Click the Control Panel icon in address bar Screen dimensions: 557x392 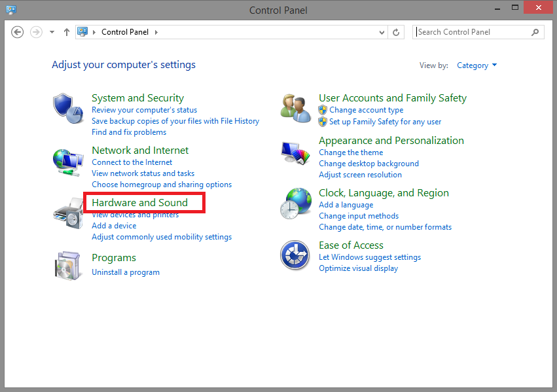82,31
